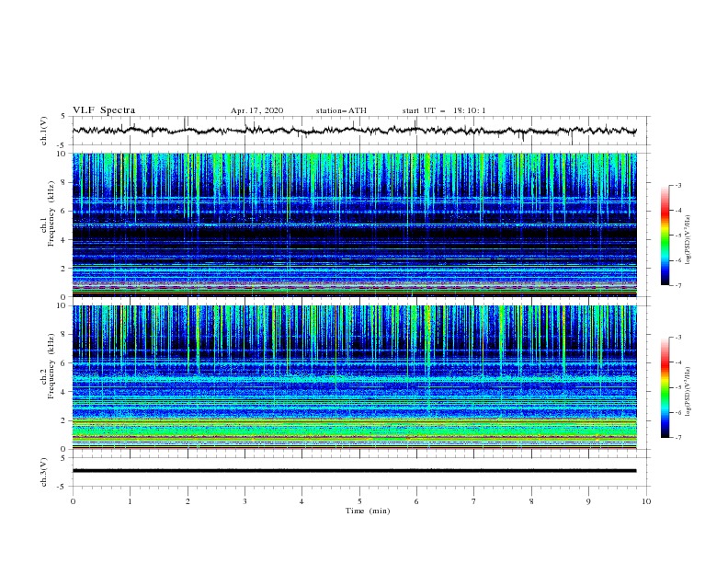Click the 'station=ATH' label
This screenshot has width=728, height=563.
click(x=341, y=110)
